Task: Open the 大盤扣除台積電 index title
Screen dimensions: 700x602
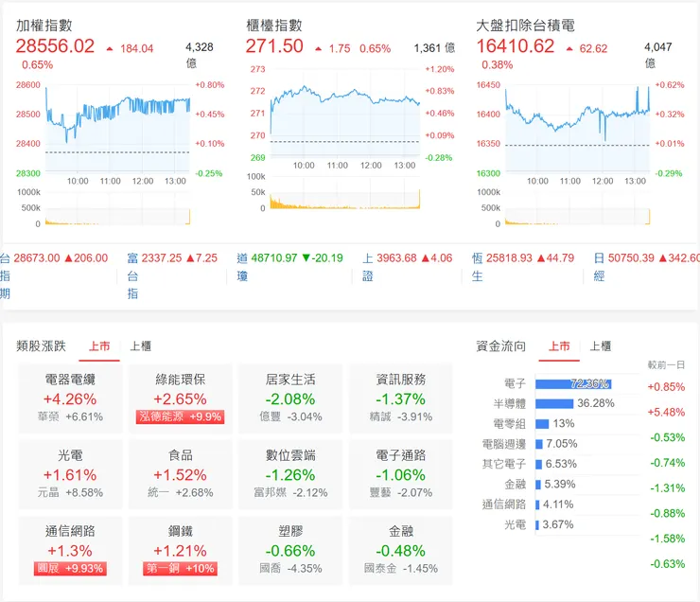Action: (x=525, y=26)
